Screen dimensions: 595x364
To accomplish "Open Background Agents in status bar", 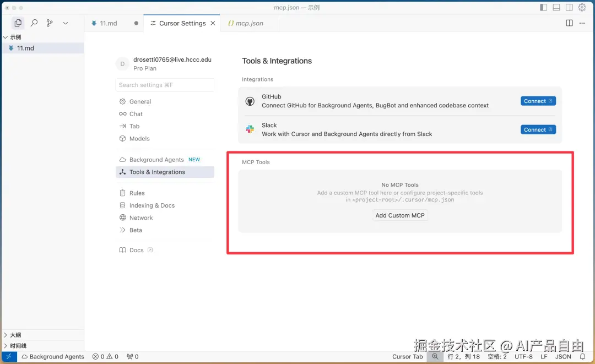I will click(x=53, y=356).
